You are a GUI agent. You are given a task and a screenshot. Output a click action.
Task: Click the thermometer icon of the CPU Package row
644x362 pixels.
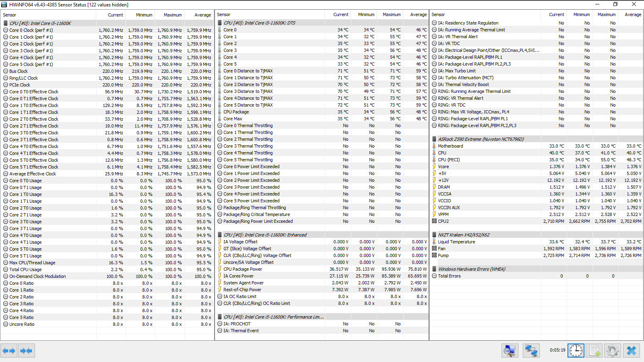click(x=220, y=112)
